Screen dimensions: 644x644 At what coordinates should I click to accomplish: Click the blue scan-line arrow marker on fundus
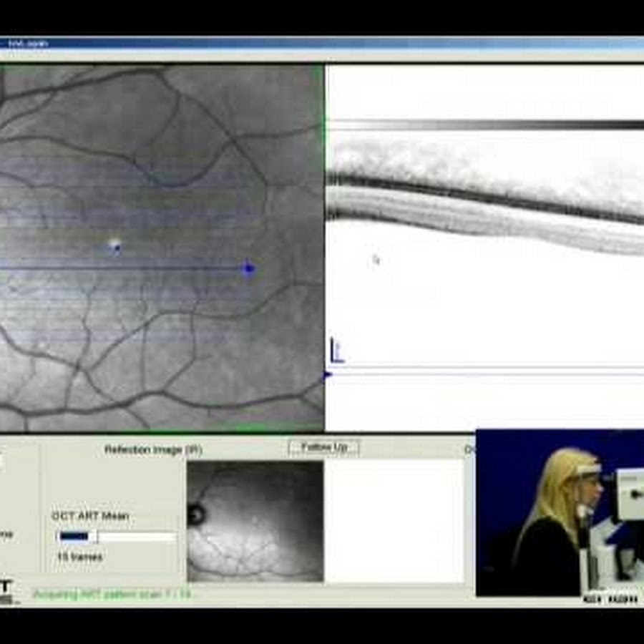pos(248,268)
